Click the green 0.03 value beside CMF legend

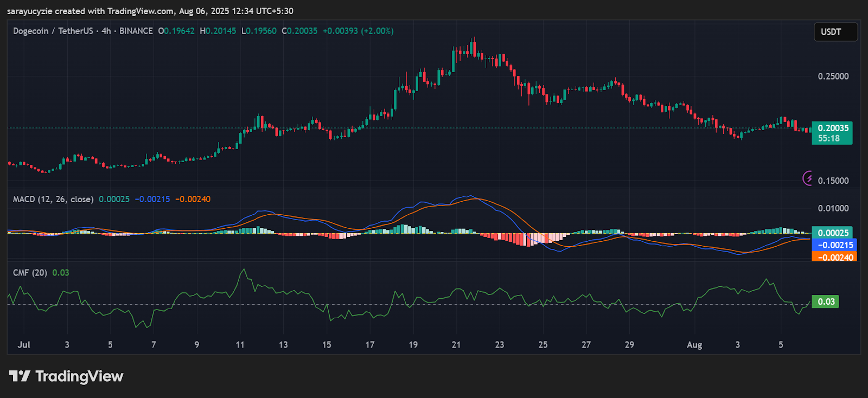(x=61, y=273)
